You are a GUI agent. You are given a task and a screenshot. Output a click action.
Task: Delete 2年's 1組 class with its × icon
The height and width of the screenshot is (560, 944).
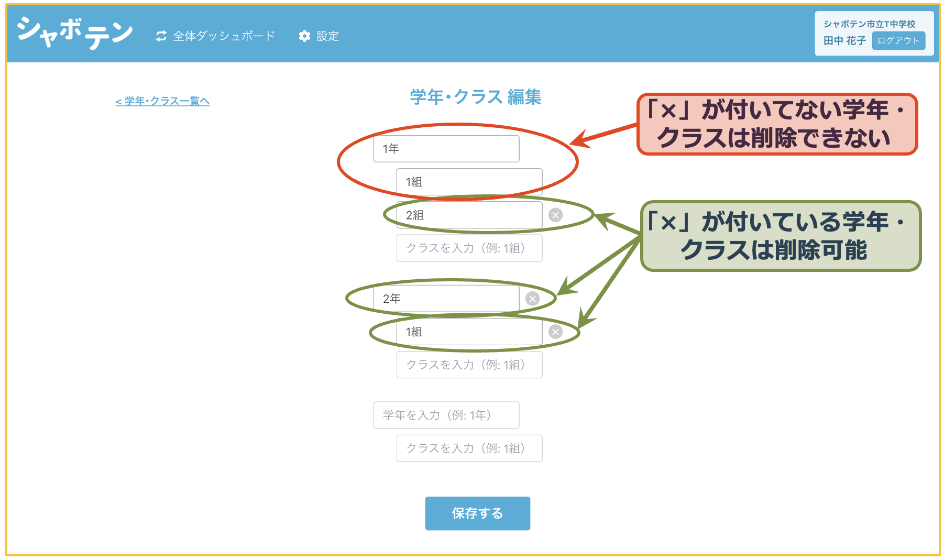click(555, 332)
